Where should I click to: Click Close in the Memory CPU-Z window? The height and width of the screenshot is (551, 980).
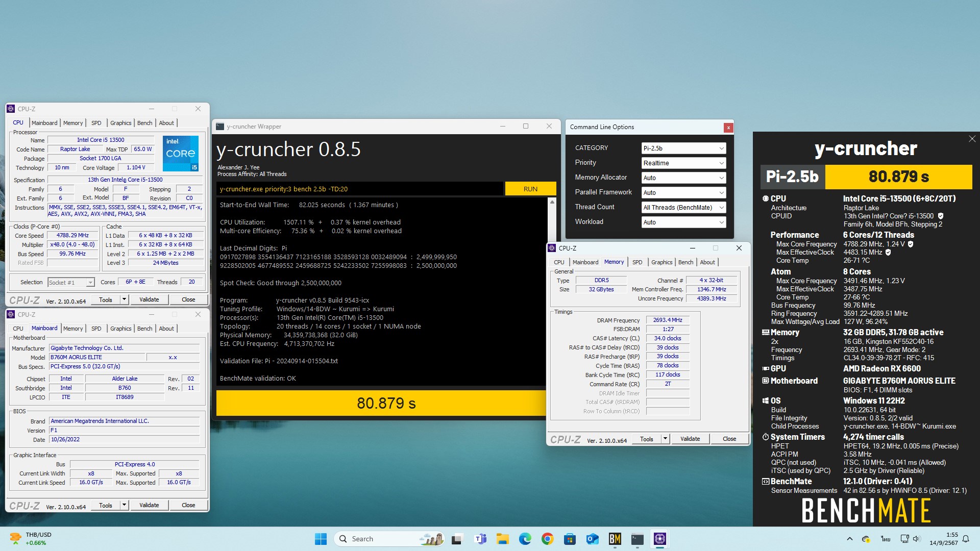729,439
